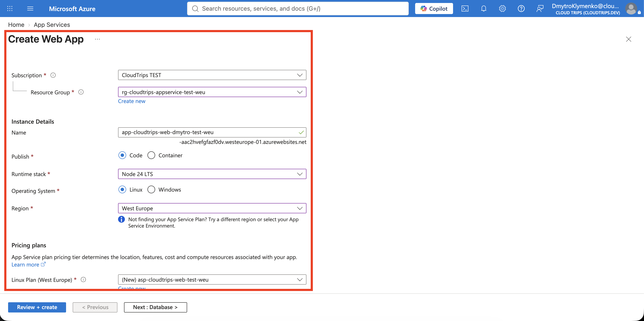Click the user account avatar
644x321 pixels.
631,9
